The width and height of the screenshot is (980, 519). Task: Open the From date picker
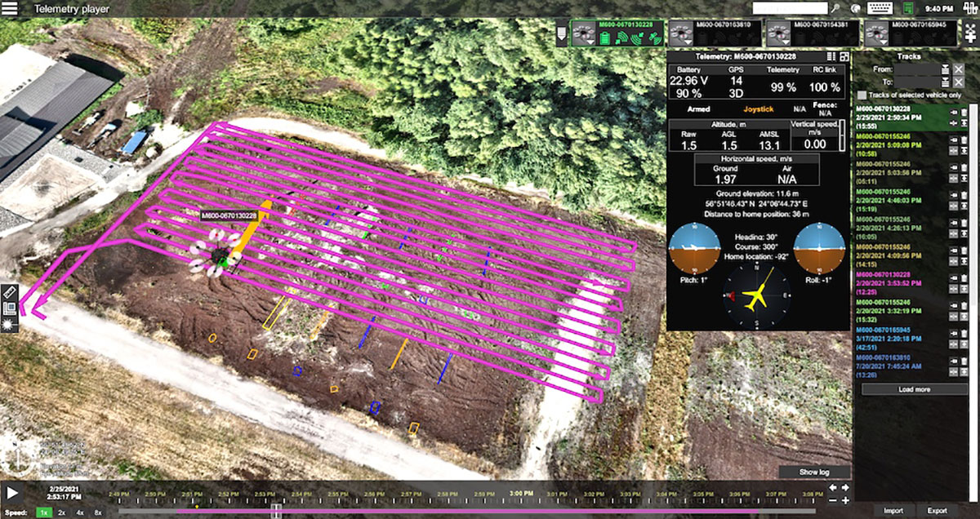coord(945,69)
